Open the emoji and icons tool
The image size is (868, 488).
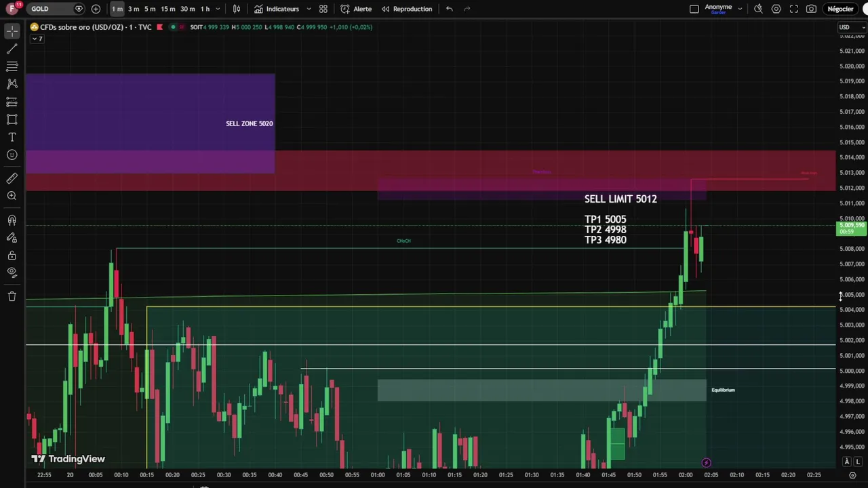pos(12,155)
